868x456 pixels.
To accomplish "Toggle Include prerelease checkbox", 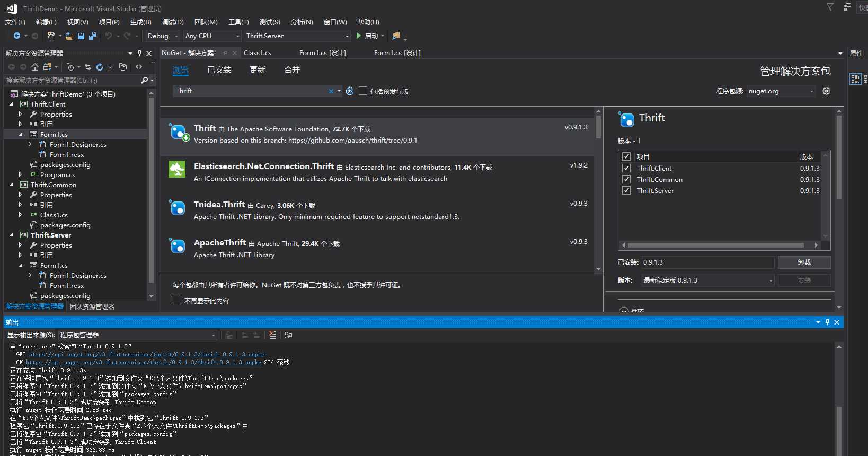I will tap(363, 91).
